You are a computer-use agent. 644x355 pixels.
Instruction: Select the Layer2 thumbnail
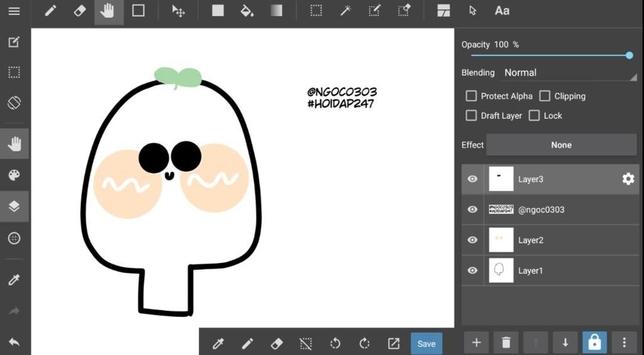501,240
